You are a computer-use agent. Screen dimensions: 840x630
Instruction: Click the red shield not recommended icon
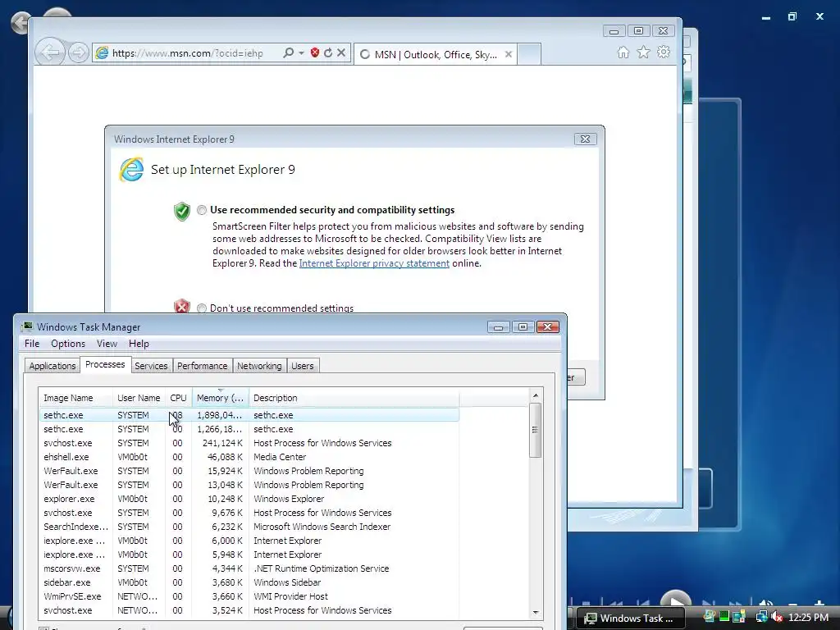[182, 306]
